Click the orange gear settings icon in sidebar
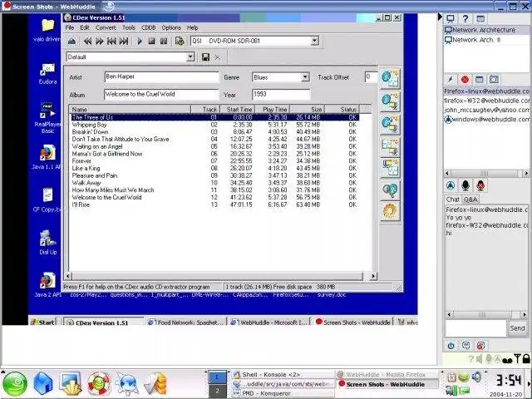This screenshot has width=532, height=399. coord(390,211)
